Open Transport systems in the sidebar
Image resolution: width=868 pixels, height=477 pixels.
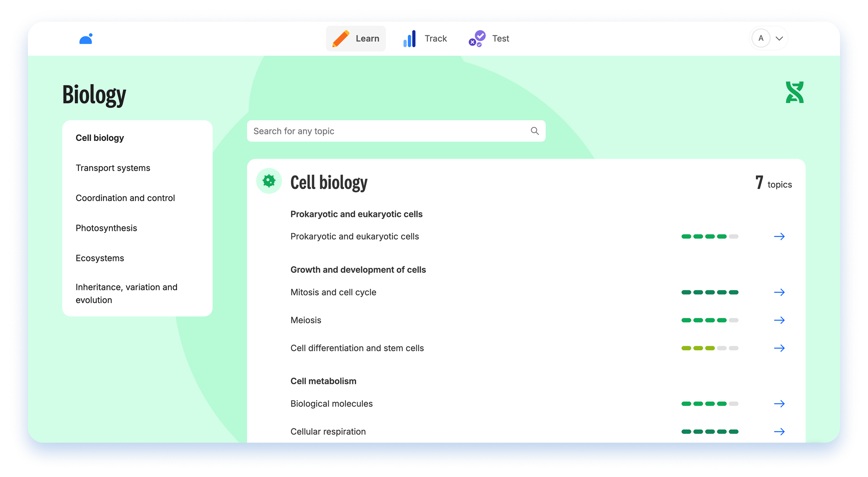[x=113, y=168]
